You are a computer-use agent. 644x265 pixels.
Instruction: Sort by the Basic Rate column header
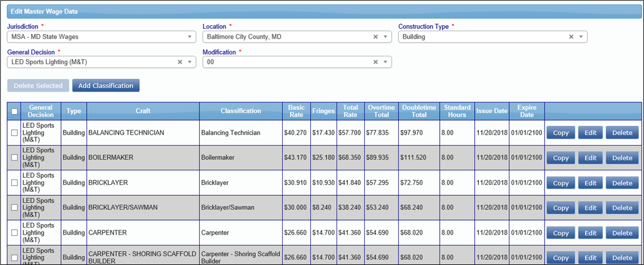[x=297, y=111]
